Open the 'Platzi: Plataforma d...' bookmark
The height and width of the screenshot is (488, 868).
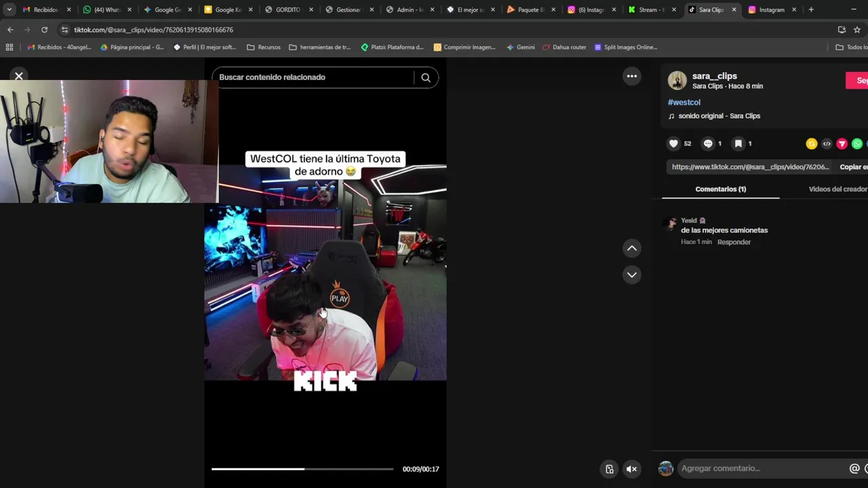click(393, 47)
